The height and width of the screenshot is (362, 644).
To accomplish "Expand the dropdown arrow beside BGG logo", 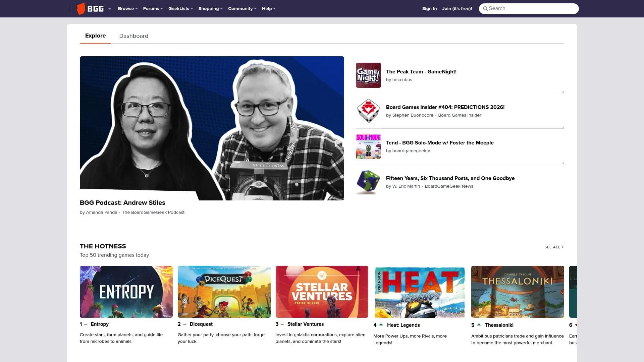I will [x=110, y=9].
